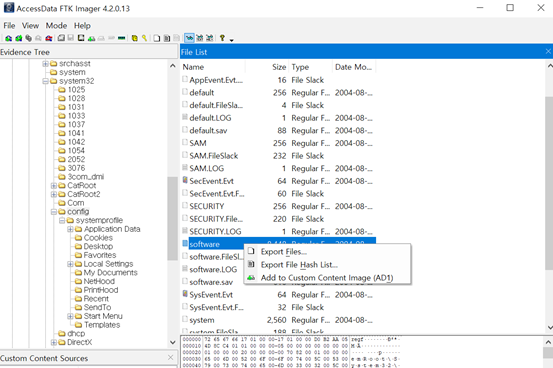Open the View menu
553x368 pixels.
point(30,26)
